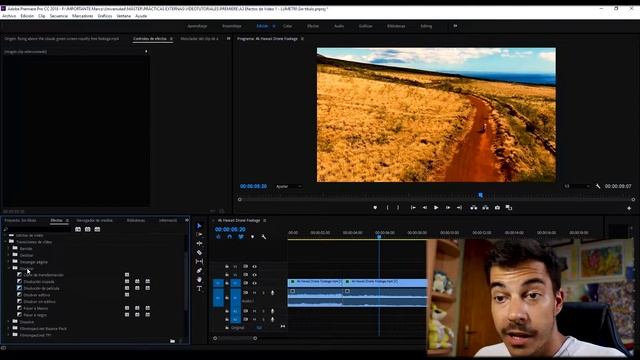Select the Disolución cruzada transition

point(39,282)
